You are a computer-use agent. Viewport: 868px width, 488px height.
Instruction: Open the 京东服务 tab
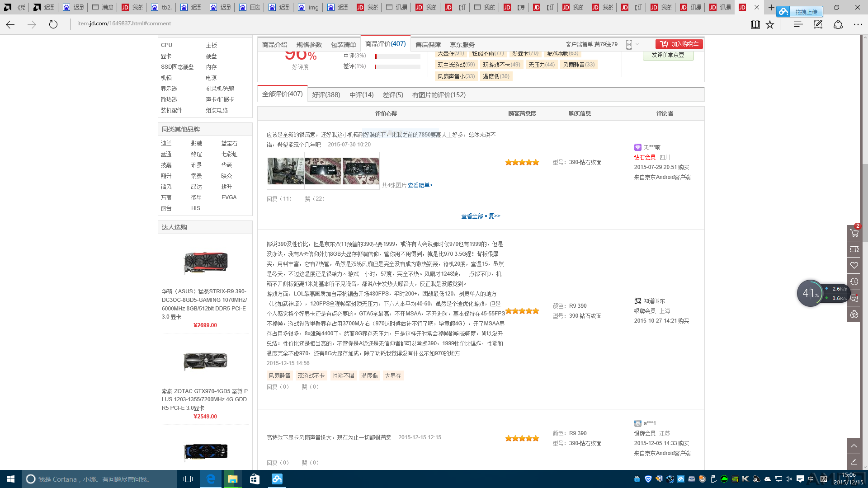click(462, 45)
